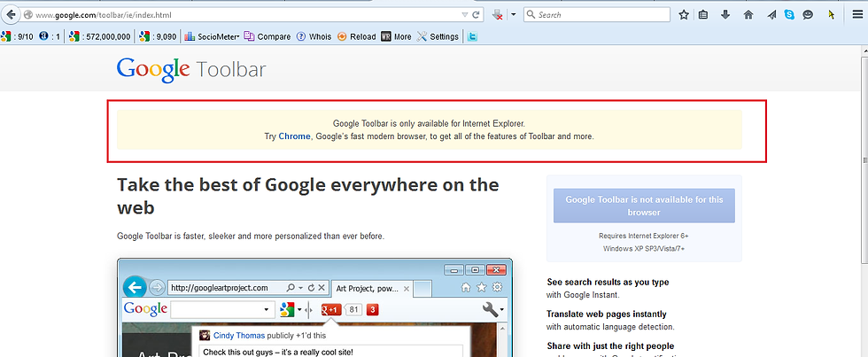Click the 'Take the best of Google' heading
The image size is (868, 357).
[x=308, y=196]
